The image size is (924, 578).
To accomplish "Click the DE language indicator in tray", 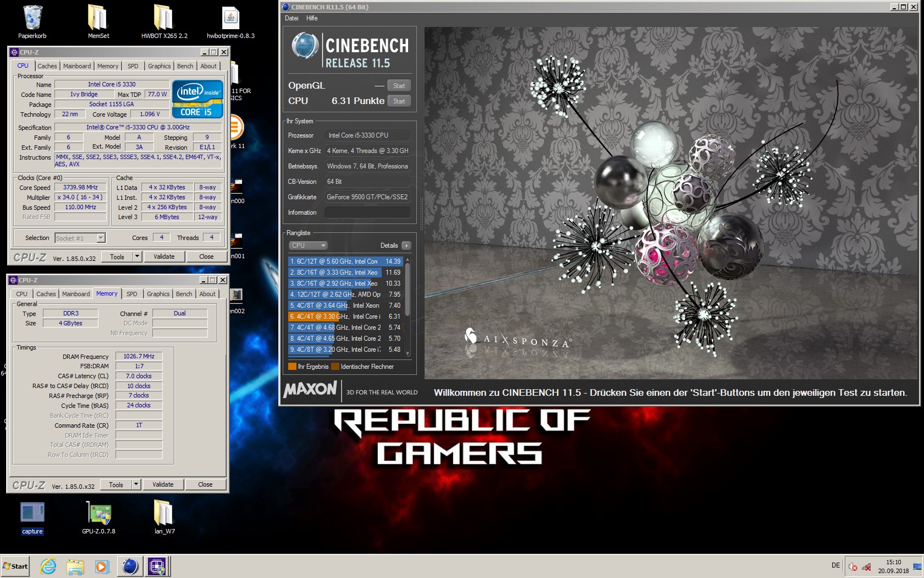I will point(835,565).
